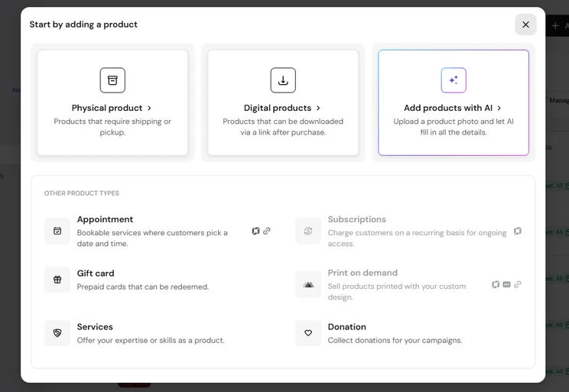Click "Collect donations for your campaigns." text
The height and width of the screenshot is (392, 569).
pos(395,341)
